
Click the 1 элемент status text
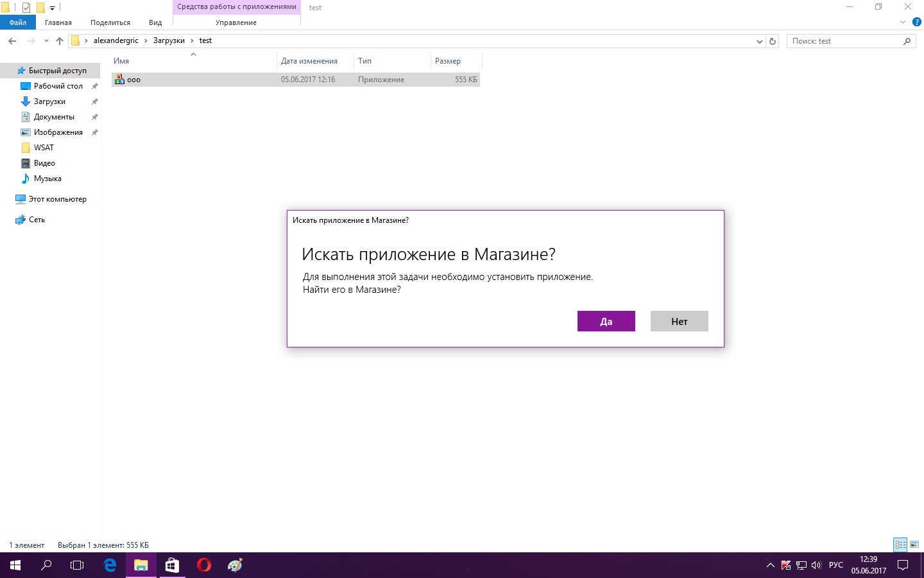coord(27,545)
